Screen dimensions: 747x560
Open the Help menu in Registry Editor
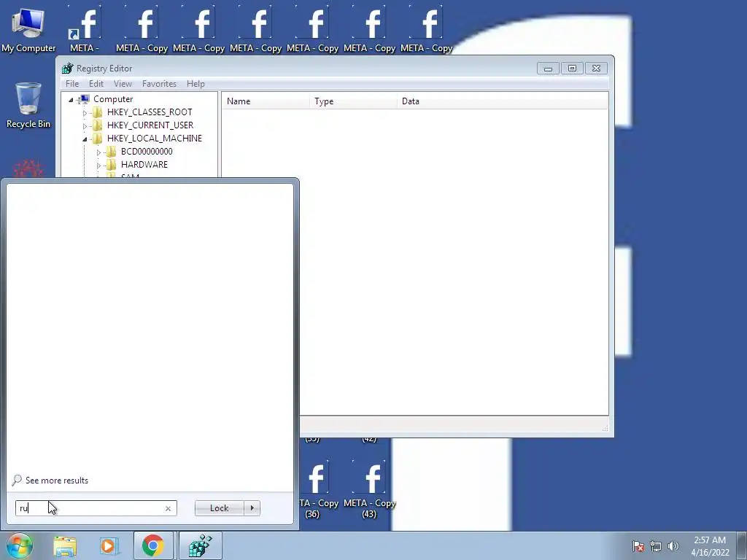[x=196, y=84]
